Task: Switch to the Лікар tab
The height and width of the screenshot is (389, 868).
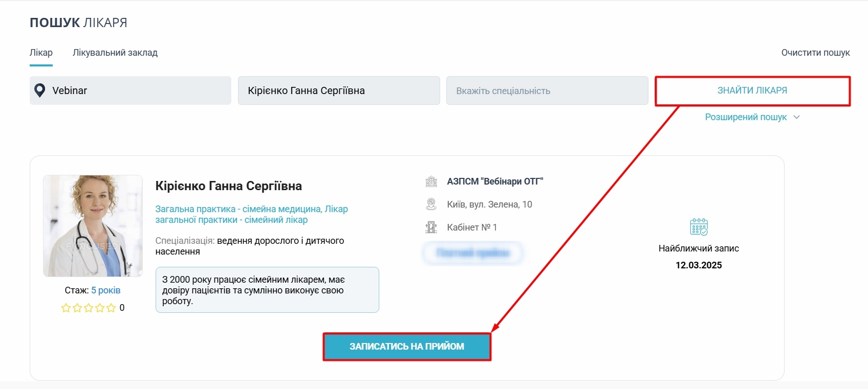Action: click(x=41, y=53)
